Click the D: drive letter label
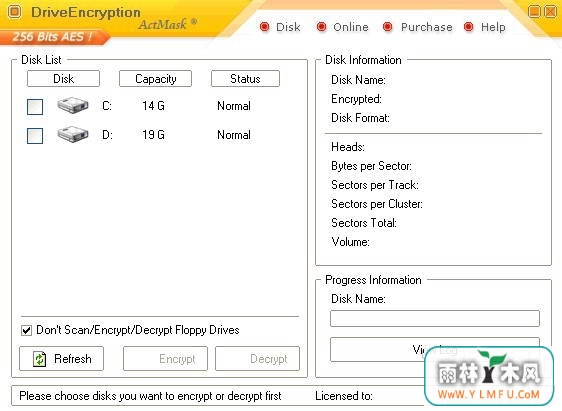Viewport: 562px width, 411px height. click(x=107, y=135)
